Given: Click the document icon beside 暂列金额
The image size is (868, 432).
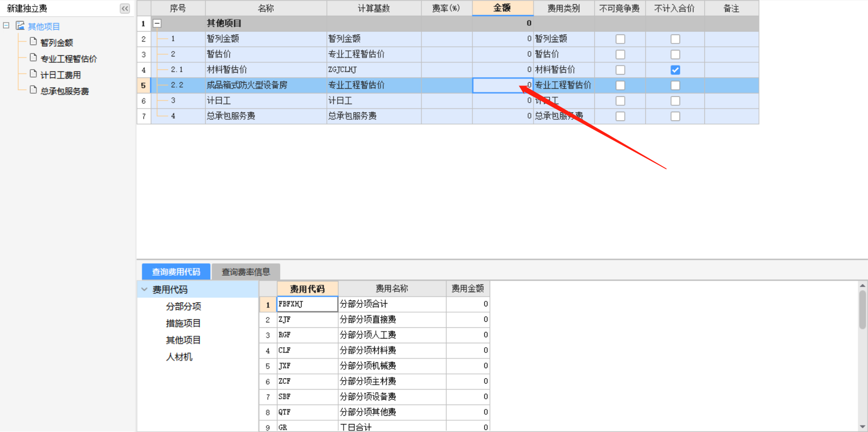Looking at the screenshot, I should tap(33, 41).
